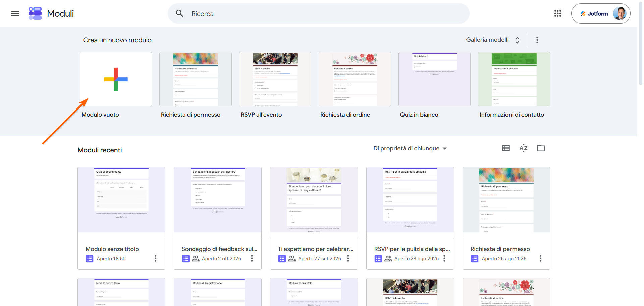
Task: Open the Informazioni di contatto template
Action: pos(514,79)
